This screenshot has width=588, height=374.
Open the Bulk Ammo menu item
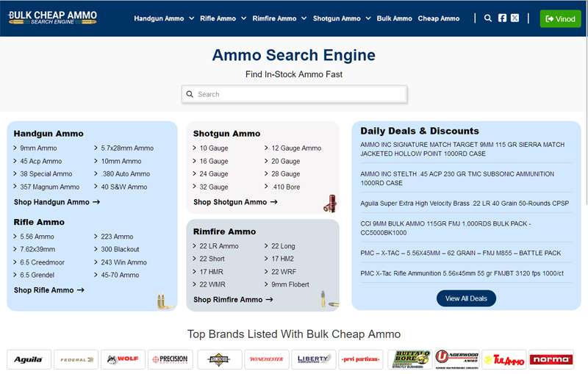pyautogui.click(x=394, y=18)
